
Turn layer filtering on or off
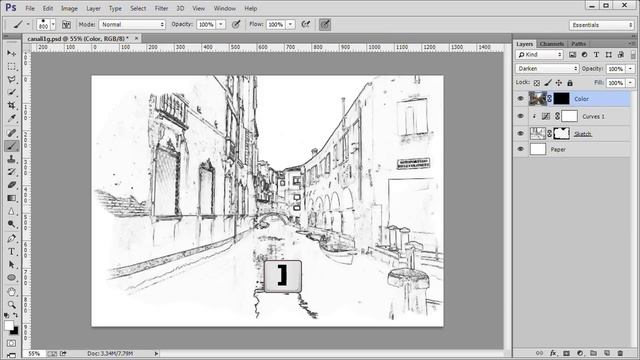[633, 55]
